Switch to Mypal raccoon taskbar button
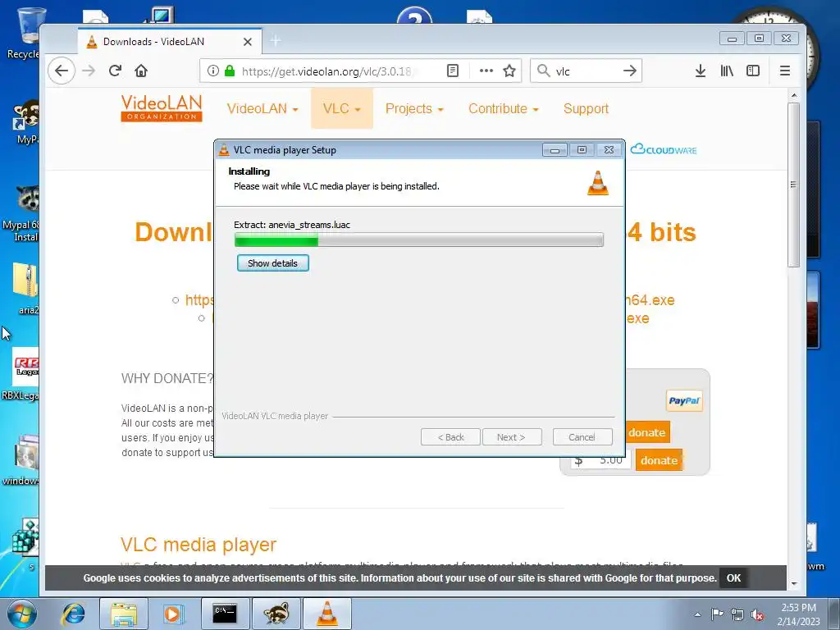The height and width of the screenshot is (630, 840). point(276,614)
